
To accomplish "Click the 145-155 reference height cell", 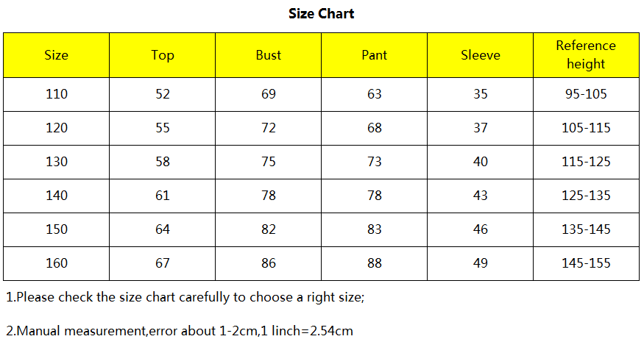I will pyautogui.click(x=586, y=263).
